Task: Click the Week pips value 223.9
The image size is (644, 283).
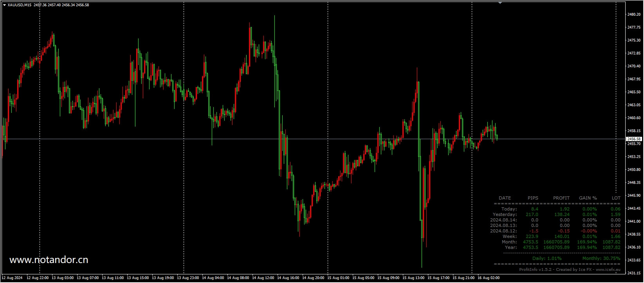Action: click(x=532, y=236)
